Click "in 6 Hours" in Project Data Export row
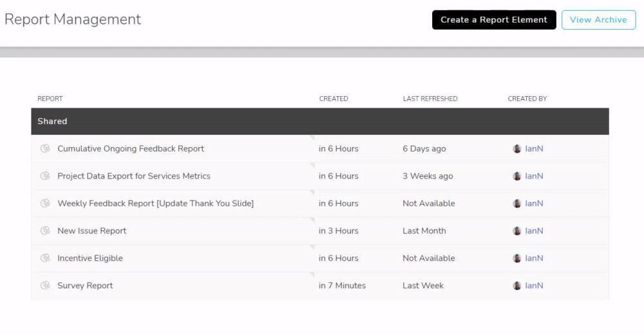Viewport: 644px width, 334px height. [339, 176]
